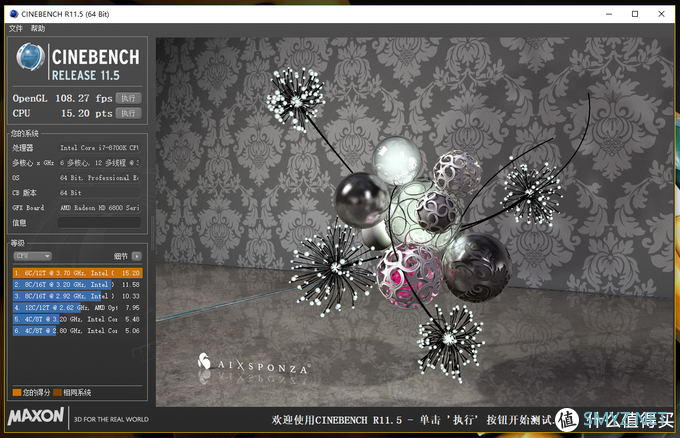680x438 pixels.
Task: Open the 帮助 menu
Action: coord(38,29)
